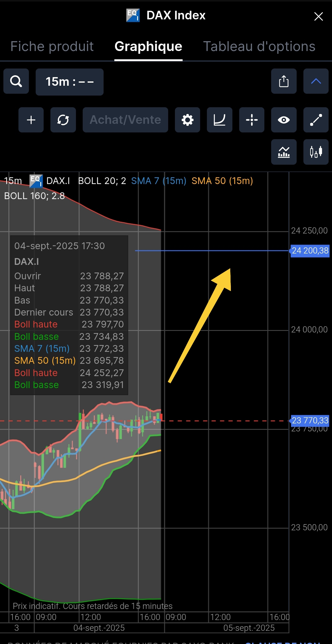Close the DAX Index panel
The height and width of the screenshot is (644, 332).
tap(318, 16)
